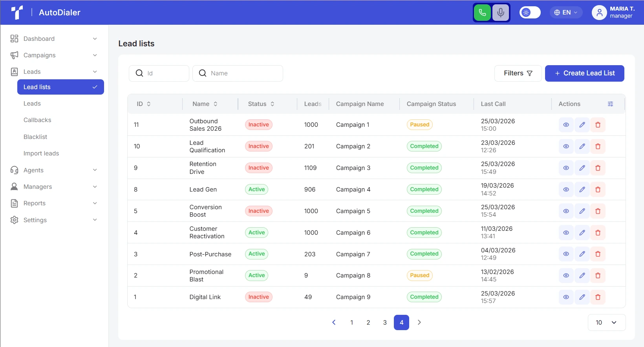View Lead Gen list via eye icon

click(x=566, y=190)
